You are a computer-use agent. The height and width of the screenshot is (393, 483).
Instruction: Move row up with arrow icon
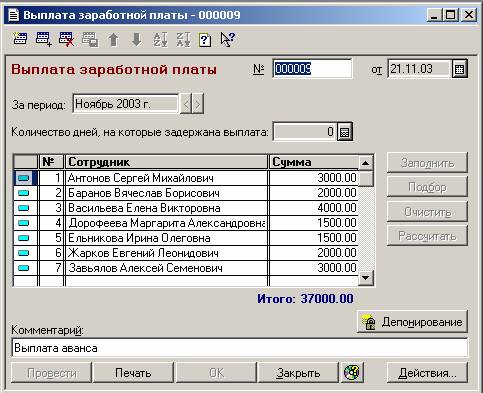[x=113, y=40]
